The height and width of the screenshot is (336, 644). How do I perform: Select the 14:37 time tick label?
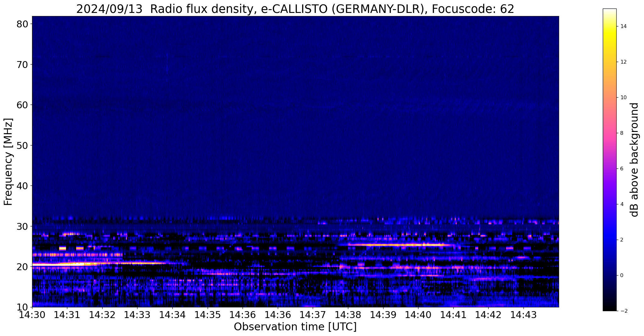313,314
